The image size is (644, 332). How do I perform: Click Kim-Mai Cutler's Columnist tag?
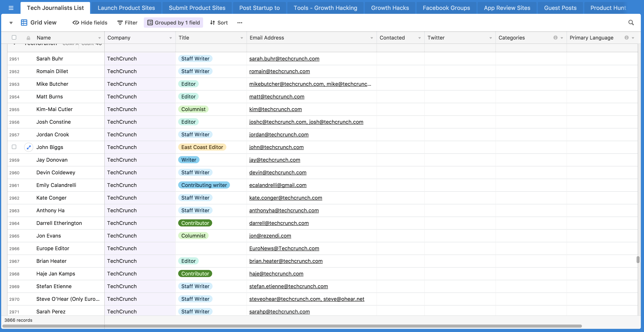click(x=193, y=109)
